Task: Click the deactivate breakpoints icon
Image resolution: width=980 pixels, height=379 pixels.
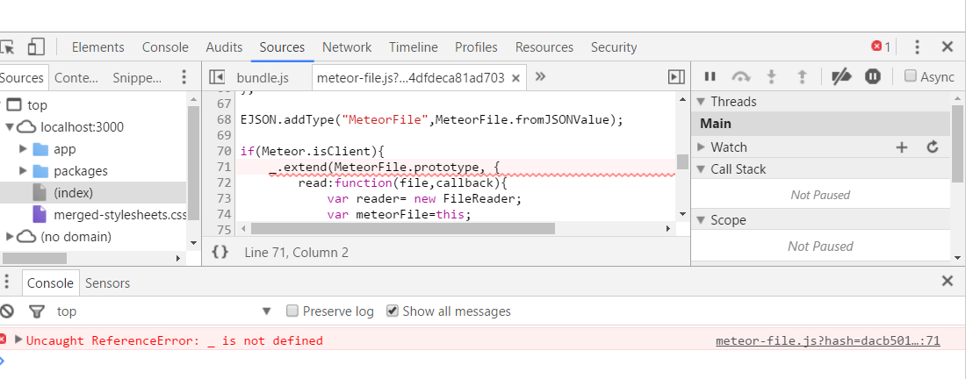Action: (x=841, y=77)
